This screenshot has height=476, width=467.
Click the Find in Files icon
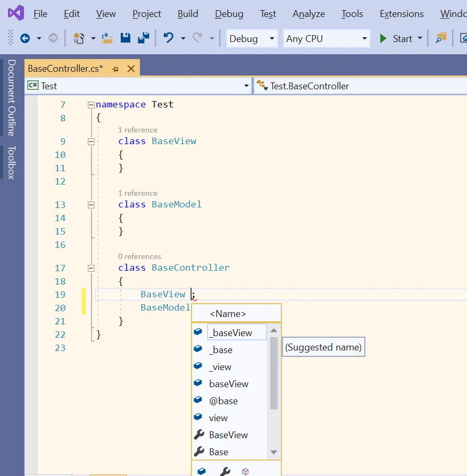tap(441, 38)
